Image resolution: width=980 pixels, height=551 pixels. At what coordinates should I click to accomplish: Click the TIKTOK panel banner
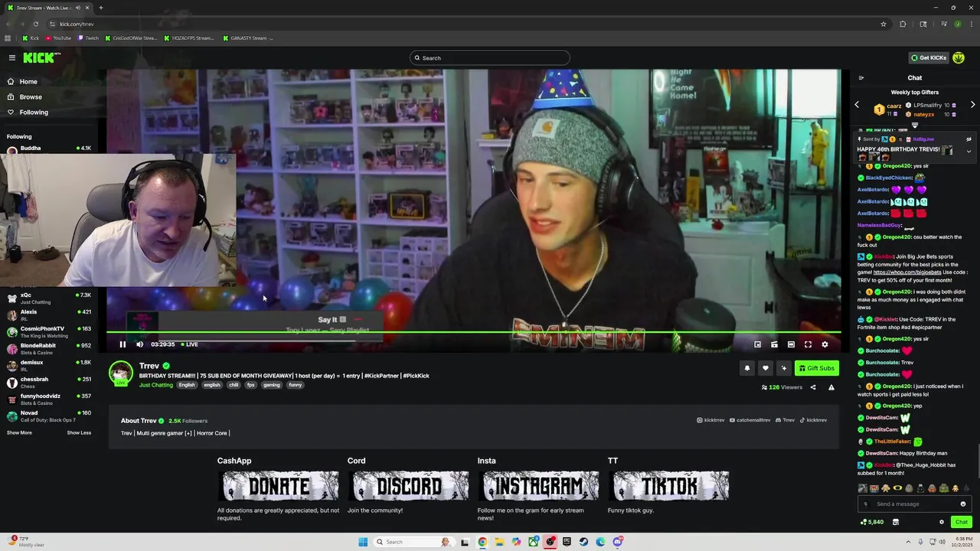(x=670, y=486)
